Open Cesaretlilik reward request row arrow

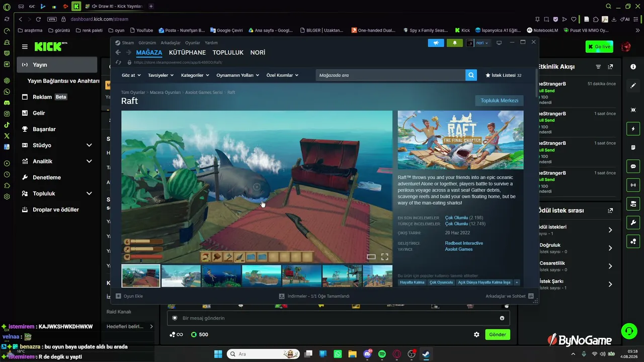point(610,266)
